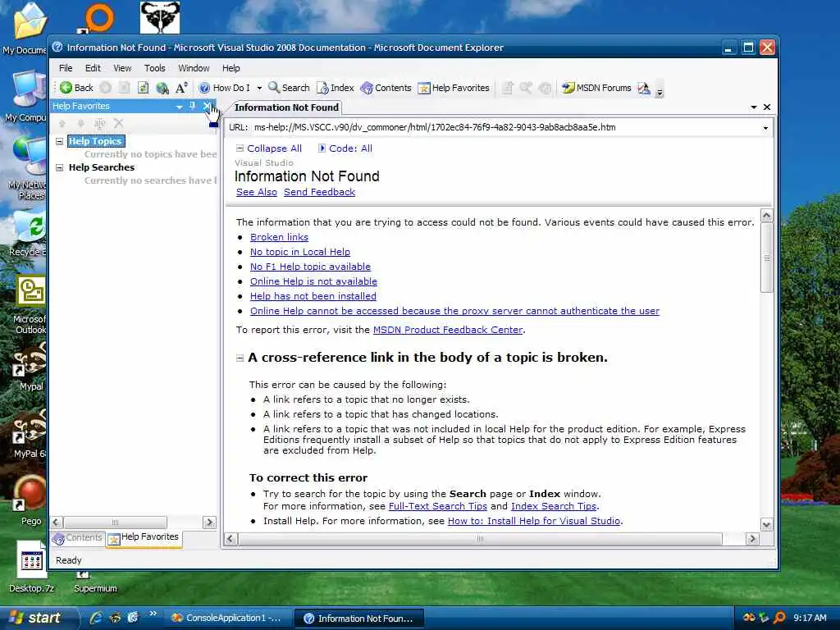
Task: Click the Send Feedback link
Action: pos(319,192)
